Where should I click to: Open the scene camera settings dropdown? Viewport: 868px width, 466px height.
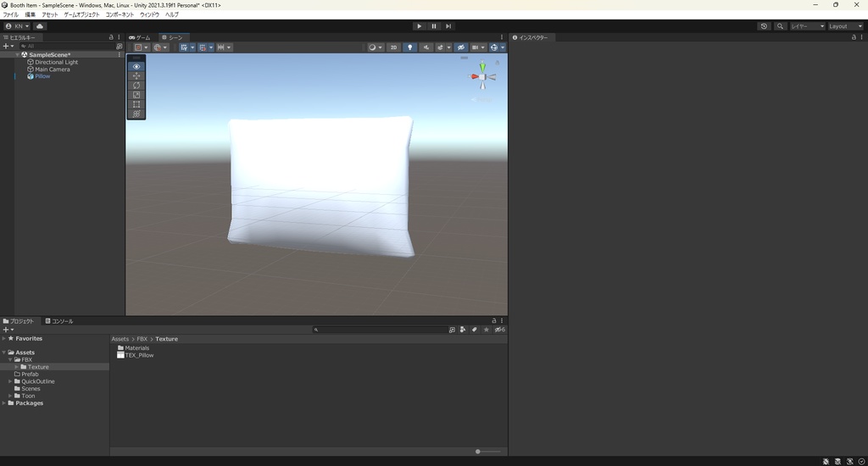click(x=478, y=47)
